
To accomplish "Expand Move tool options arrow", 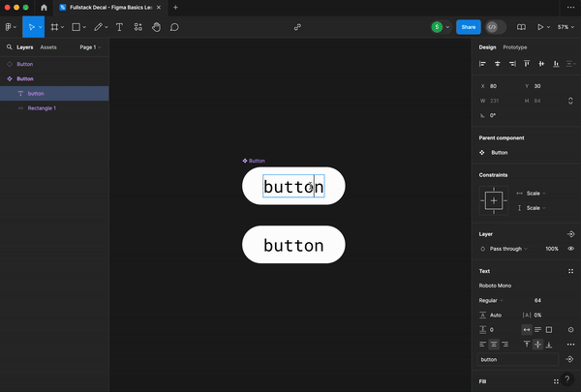I will pyautogui.click(x=40, y=27).
